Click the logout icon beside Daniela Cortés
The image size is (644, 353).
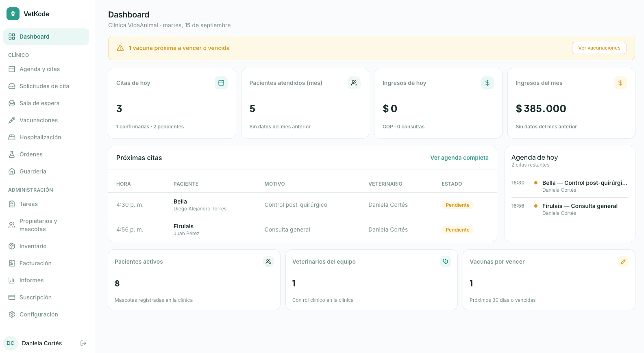pos(83,343)
